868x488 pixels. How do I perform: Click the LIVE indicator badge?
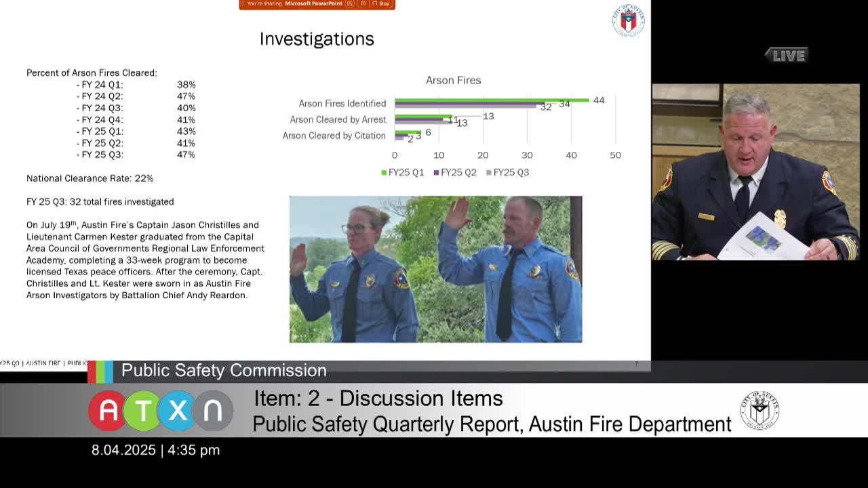(787, 56)
